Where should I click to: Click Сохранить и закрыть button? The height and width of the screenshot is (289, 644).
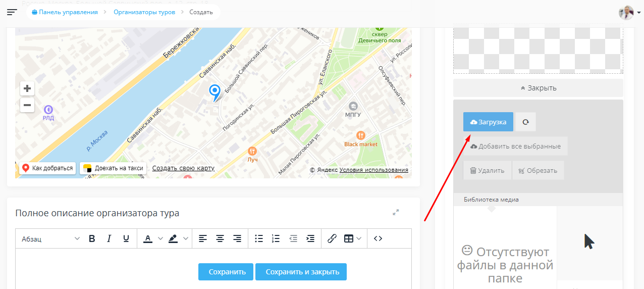coord(301,272)
